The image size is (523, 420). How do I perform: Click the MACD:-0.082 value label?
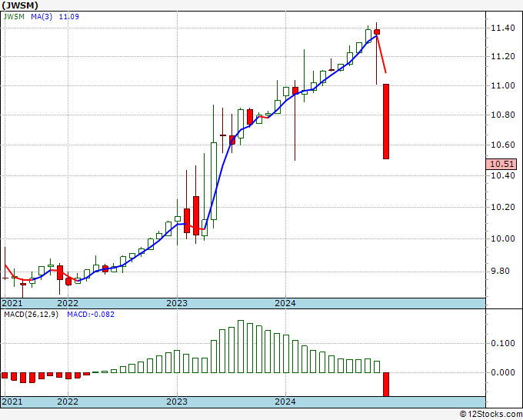coord(91,315)
